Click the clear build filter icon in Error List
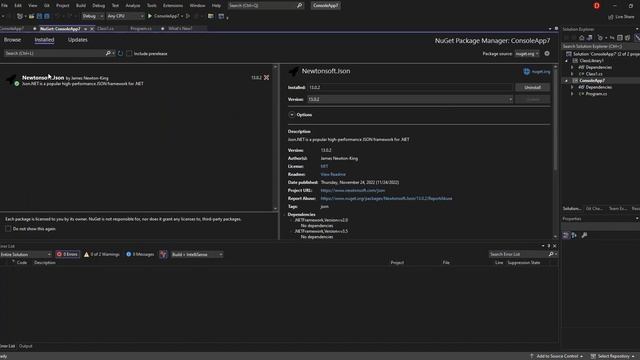Screen dimensions: 640x360 (163, 254)
